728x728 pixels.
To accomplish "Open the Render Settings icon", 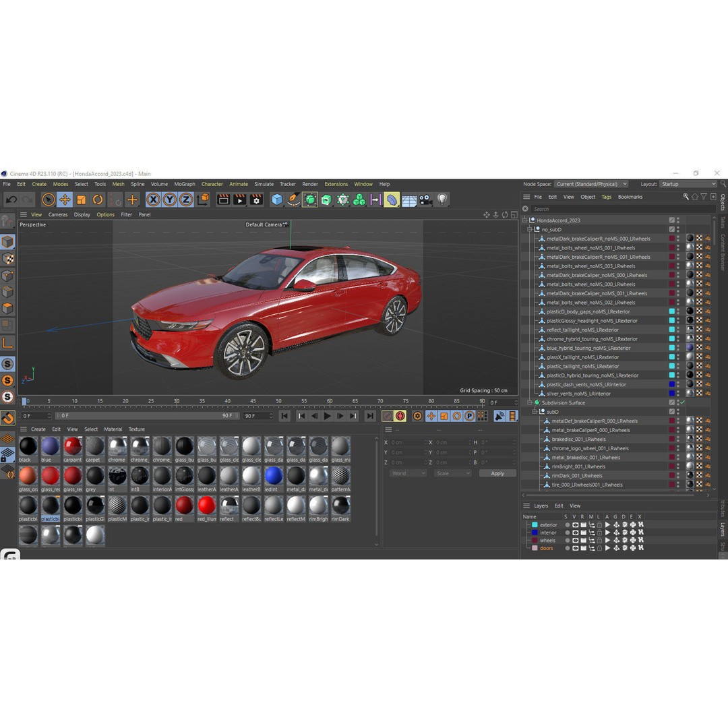I will (x=257, y=200).
